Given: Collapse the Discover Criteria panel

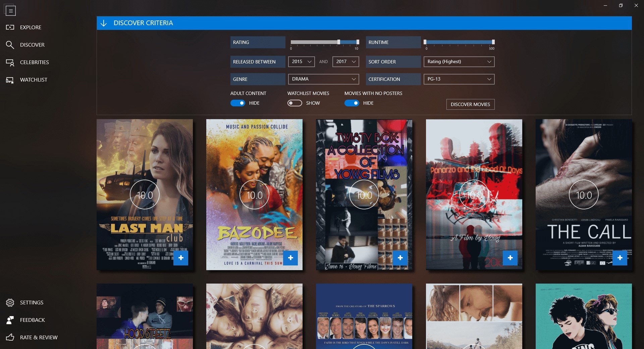Looking at the screenshot, I should click(x=104, y=23).
